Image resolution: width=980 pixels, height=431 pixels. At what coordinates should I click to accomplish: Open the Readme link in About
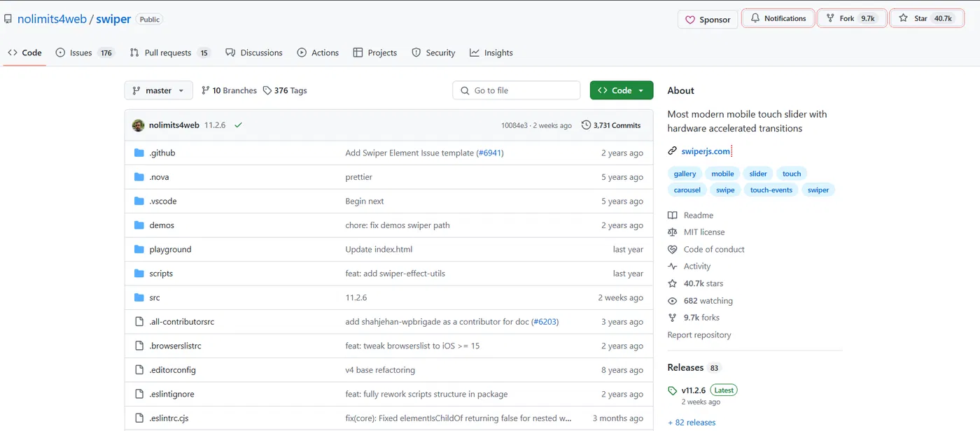click(x=699, y=215)
